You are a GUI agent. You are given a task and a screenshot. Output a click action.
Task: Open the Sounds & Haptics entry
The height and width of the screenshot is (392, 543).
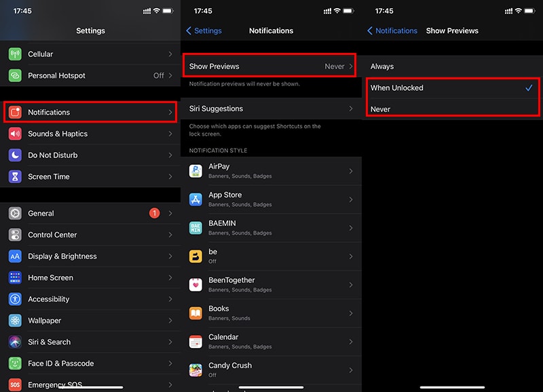click(x=90, y=134)
